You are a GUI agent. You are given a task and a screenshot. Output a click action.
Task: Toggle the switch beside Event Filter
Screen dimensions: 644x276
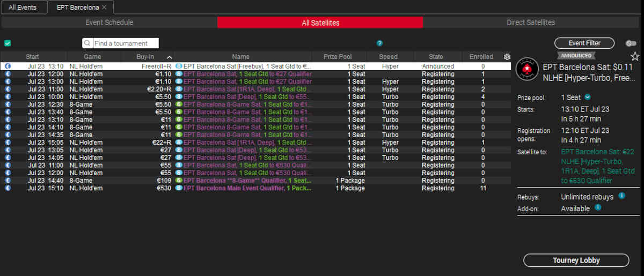tap(631, 43)
